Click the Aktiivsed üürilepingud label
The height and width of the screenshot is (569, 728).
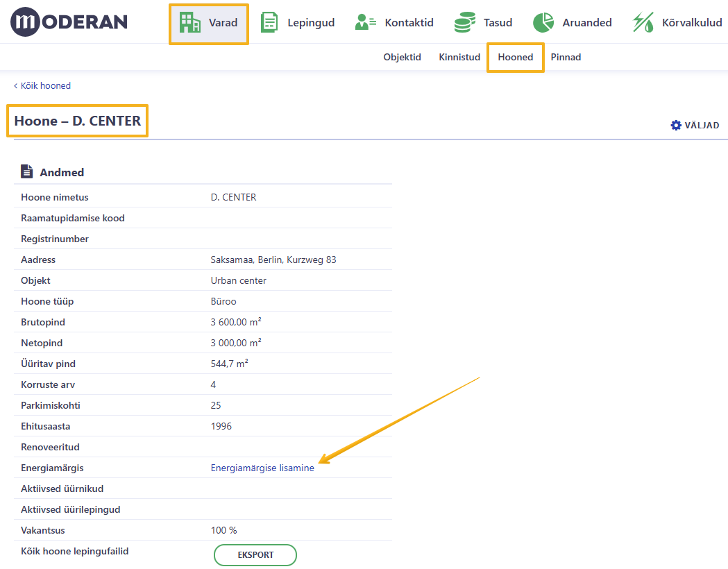pyautogui.click(x=71, y=509)
